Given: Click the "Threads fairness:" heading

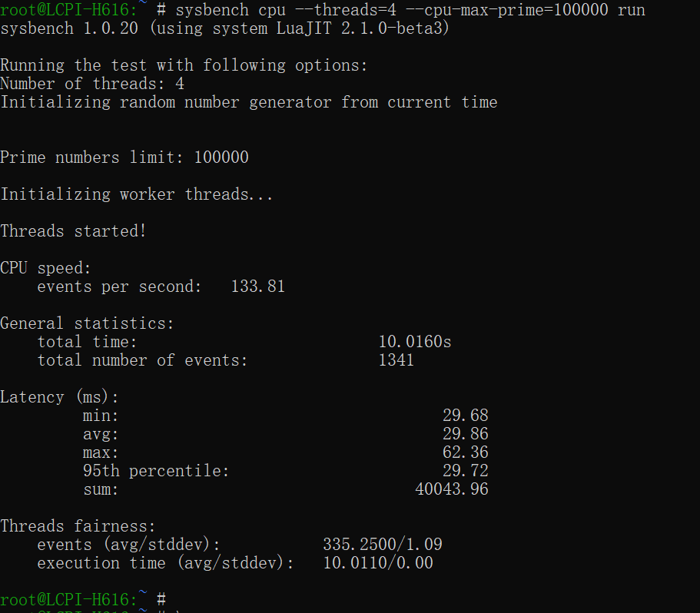Looking at the screenshot, I should [x=78, y=526].
